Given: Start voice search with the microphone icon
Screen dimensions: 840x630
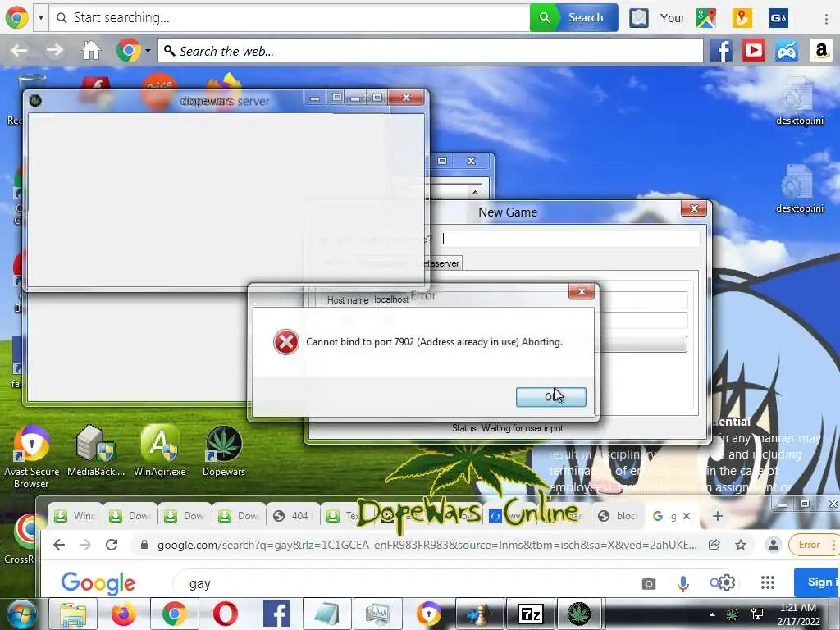Looking at the screenshot, I should [682, 583].
